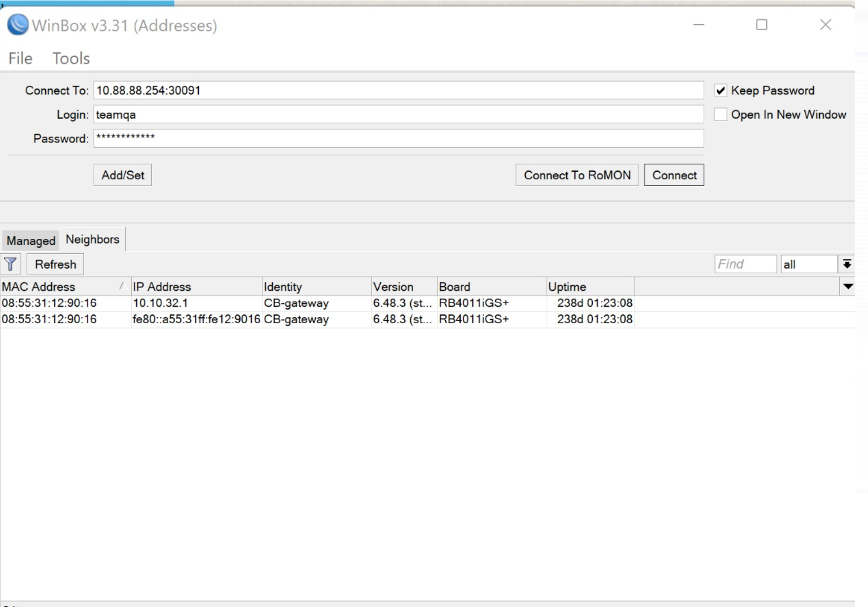Sort by Identity column header

317,287
